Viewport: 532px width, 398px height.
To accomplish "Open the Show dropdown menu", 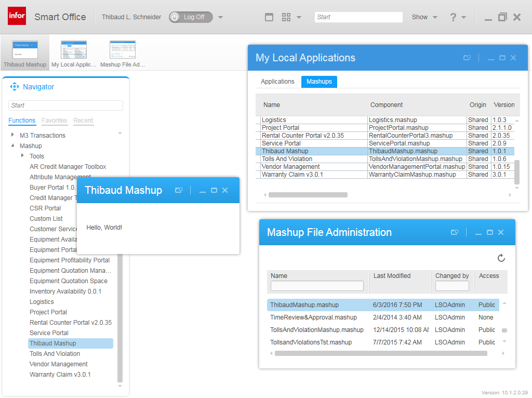I will click(x=424, y=17).
